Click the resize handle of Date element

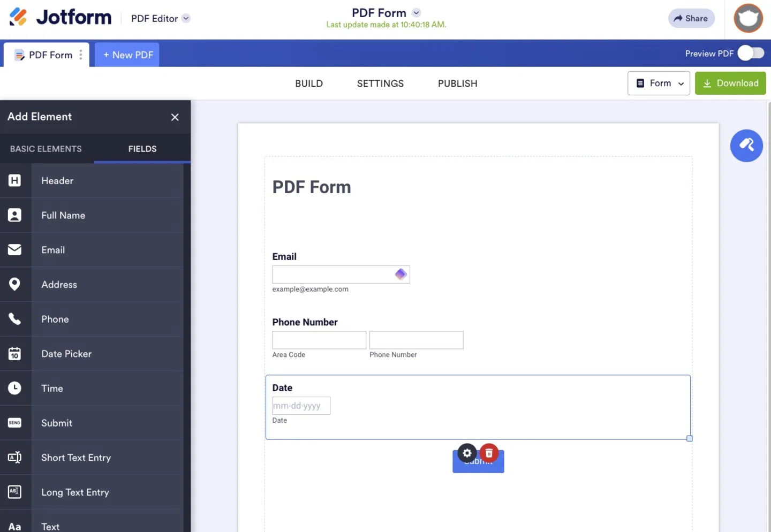(x=690, y=438)
